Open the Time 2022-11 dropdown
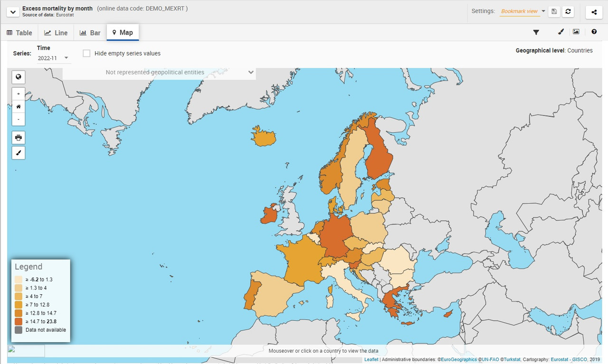Image resolution: width=608 pixels, height=364 pixels. tap(54, 58)
